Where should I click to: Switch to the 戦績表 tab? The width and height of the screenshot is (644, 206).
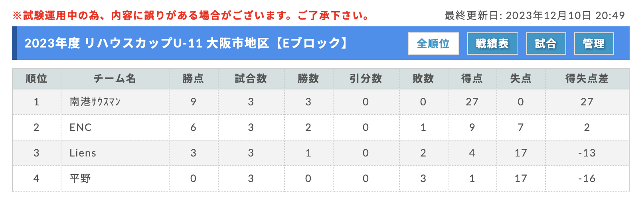point(492,44)
